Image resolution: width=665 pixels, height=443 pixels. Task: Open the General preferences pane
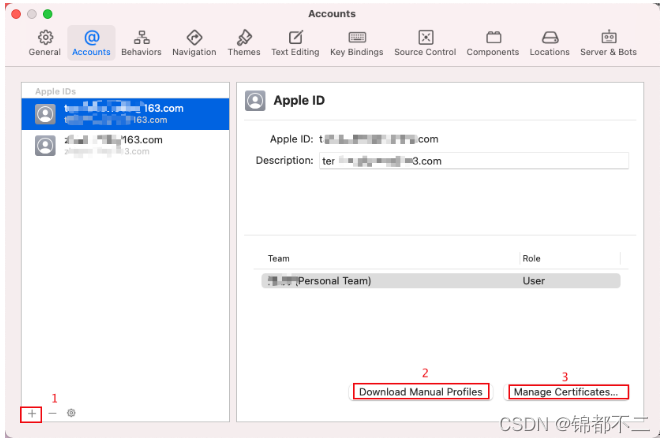44,42
